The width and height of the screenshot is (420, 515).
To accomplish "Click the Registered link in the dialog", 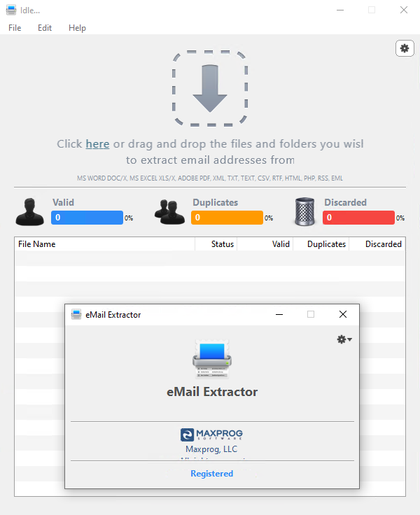I will point(212,474).
